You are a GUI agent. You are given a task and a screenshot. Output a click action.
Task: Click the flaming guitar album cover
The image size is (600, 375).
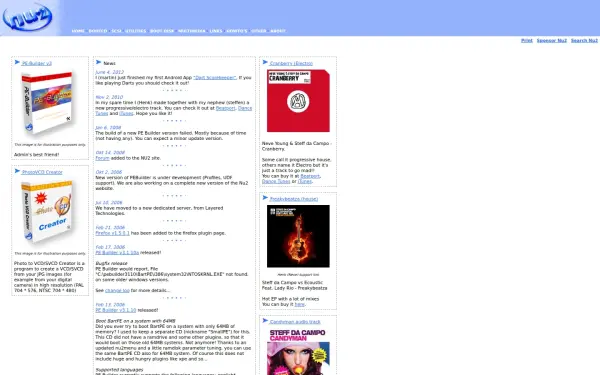[x=298, y=236]
